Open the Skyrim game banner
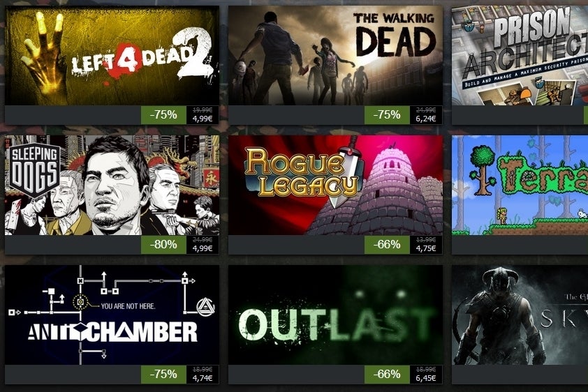This screenshot has height=392, width=588. (520, 315)
